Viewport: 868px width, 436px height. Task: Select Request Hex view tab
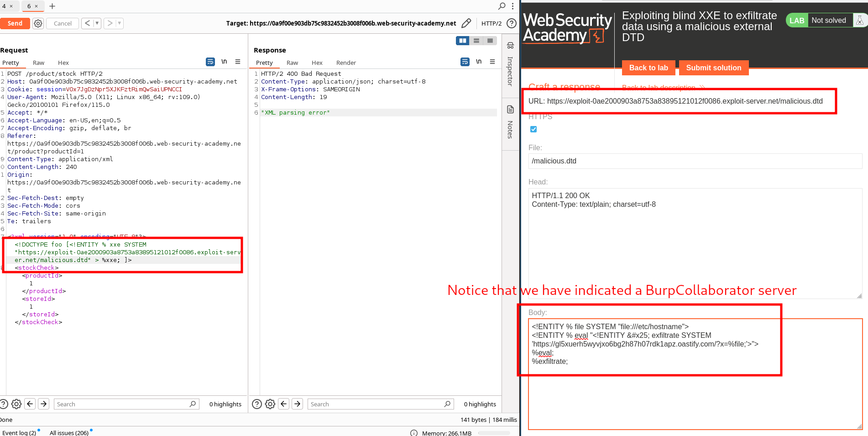click(63, 63)
